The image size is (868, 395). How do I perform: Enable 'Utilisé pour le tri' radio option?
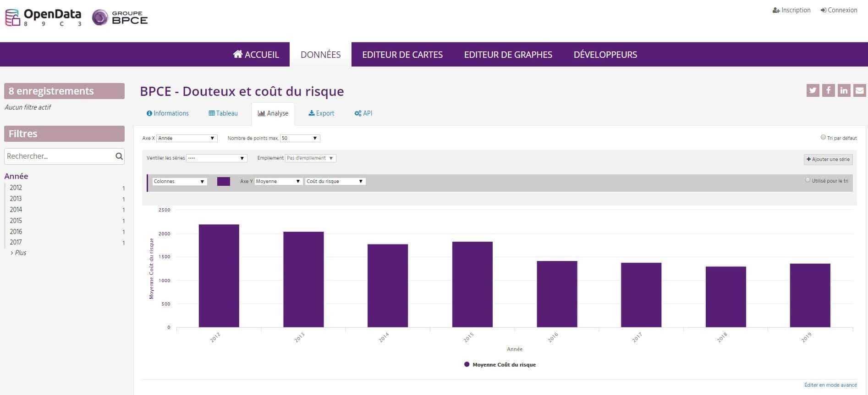808,180
